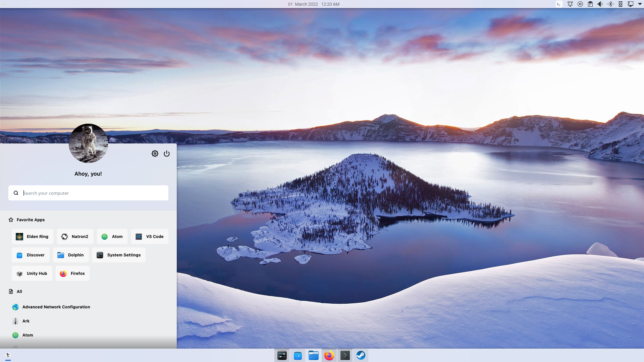Launch VS Code from favorites

pyautogui.click(x=150, y=237)
